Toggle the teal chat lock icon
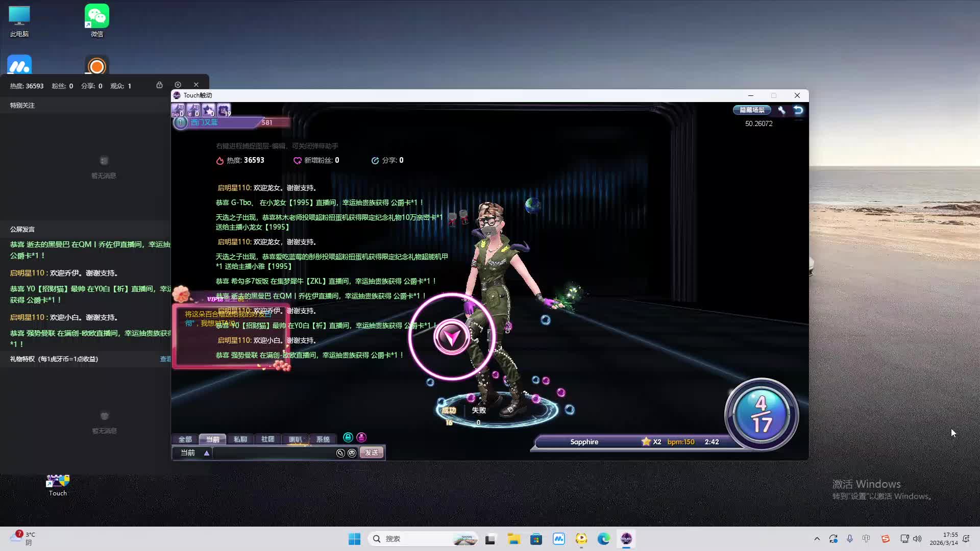This screenshot has height=551, width=980. click(x=348, y=437)
